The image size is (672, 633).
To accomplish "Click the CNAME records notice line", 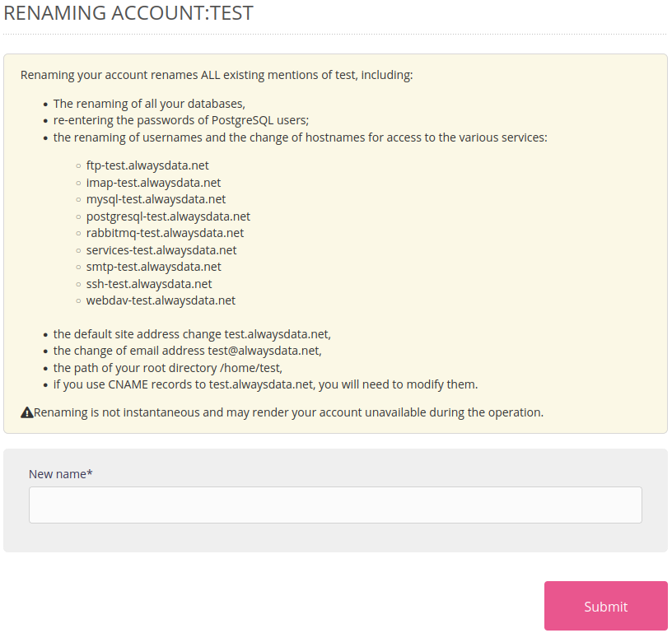I will [x=265, y=384].
